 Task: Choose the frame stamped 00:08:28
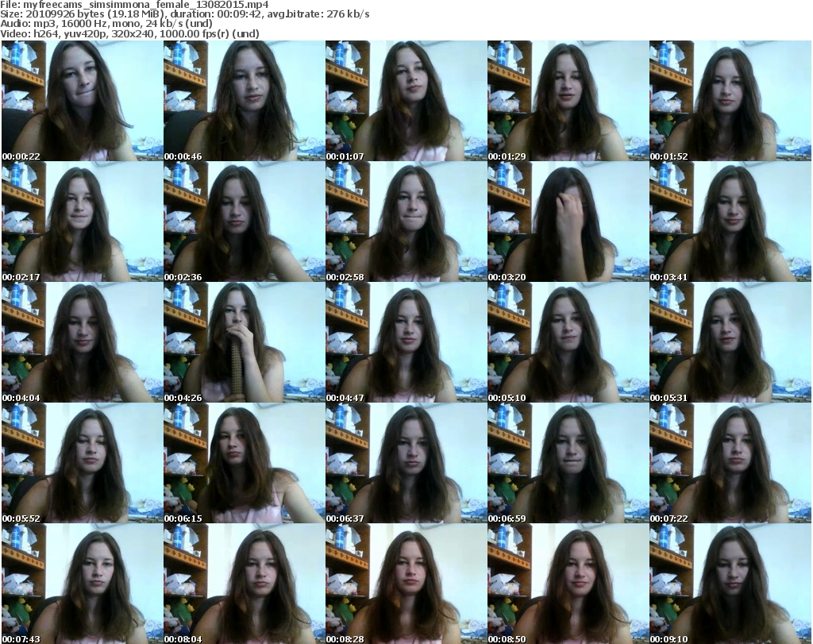tap(406, 584)
